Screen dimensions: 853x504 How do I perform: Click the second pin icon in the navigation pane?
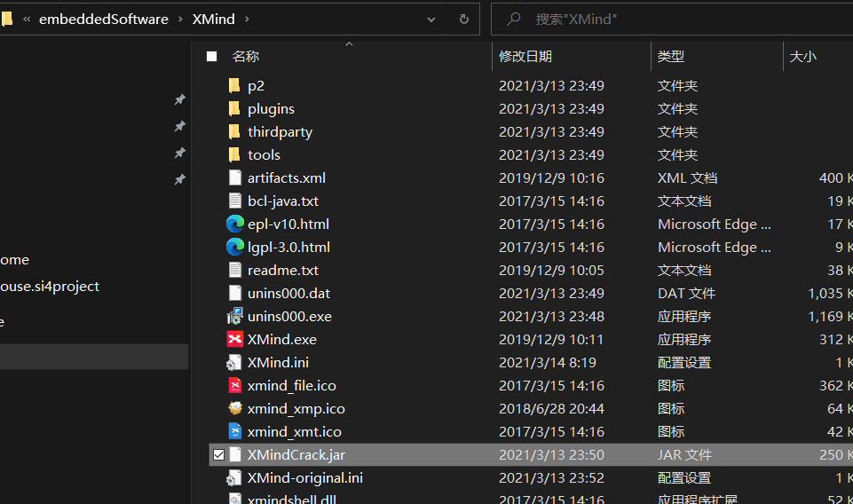coord(179,126)
